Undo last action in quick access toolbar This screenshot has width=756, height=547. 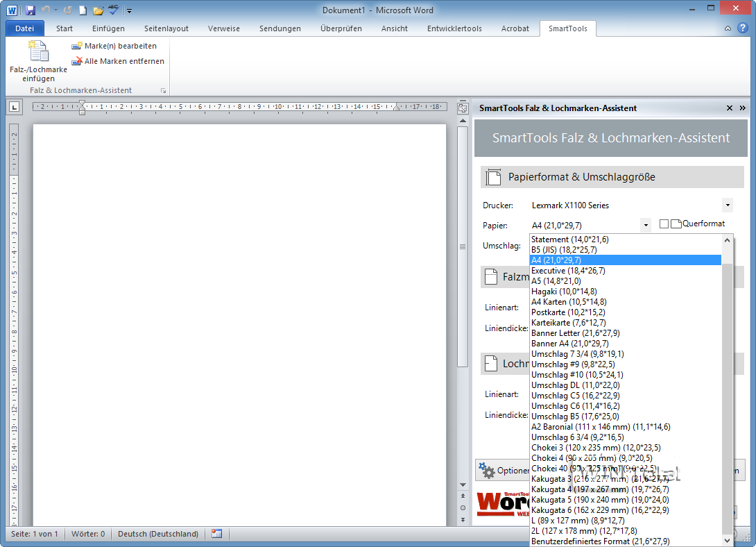click(46, 10)
